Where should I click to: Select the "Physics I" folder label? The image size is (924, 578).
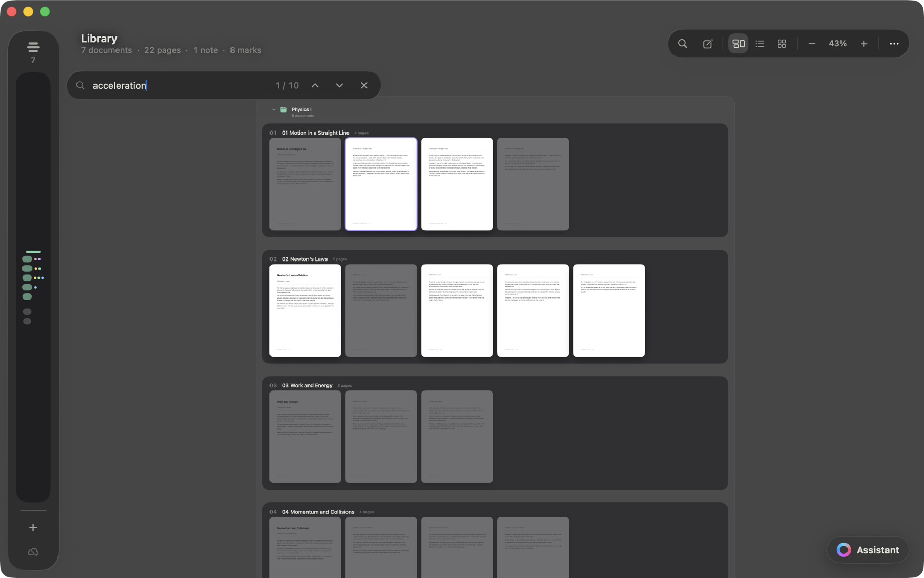point(301,109)
